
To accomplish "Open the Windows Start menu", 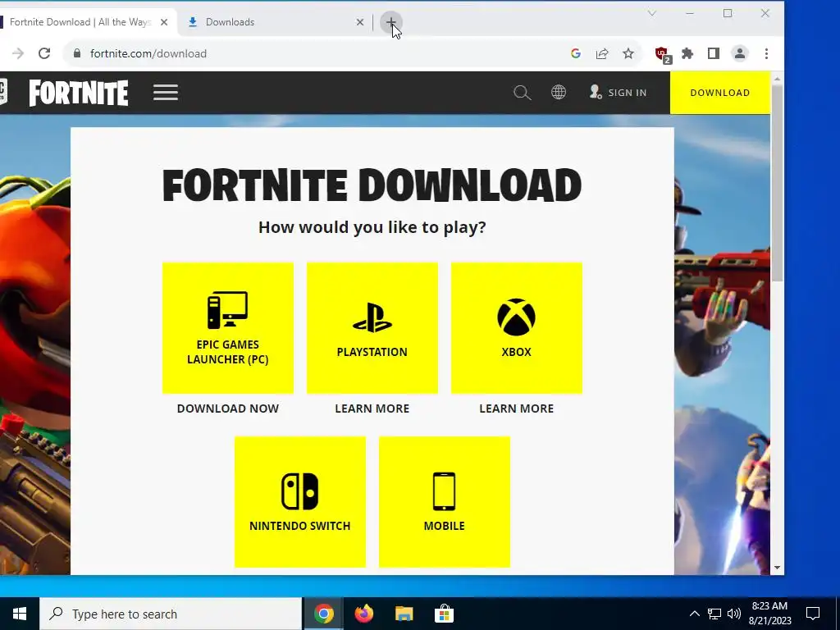I will click(x=20, y=614).
